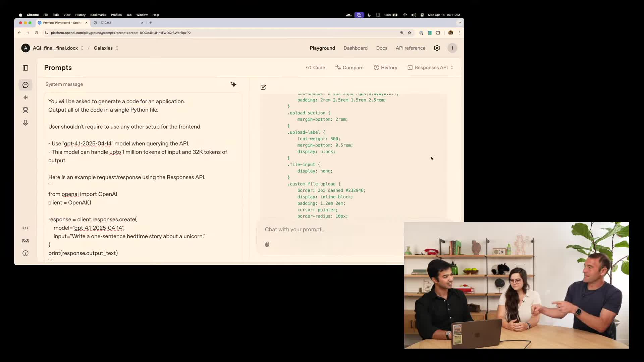This screenshot has height=362, width=644.
Task: Click the zoom magnifier icon in address bar
Action: [402, 33]
